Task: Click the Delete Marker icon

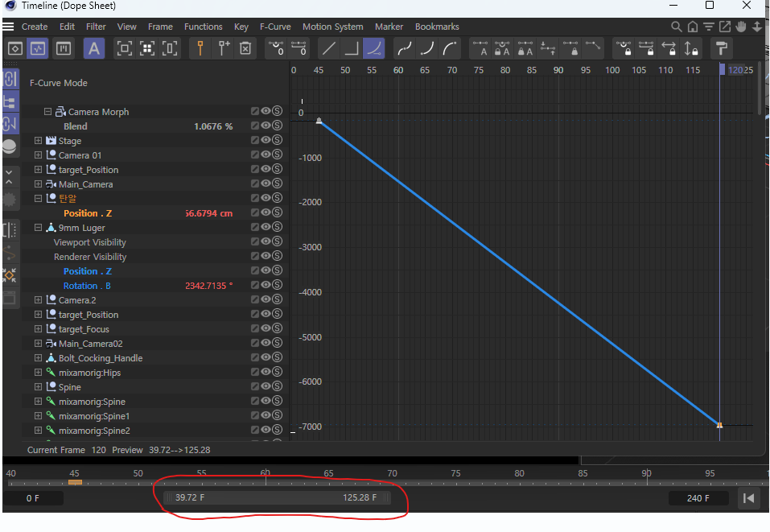Action: pos(246,48)
